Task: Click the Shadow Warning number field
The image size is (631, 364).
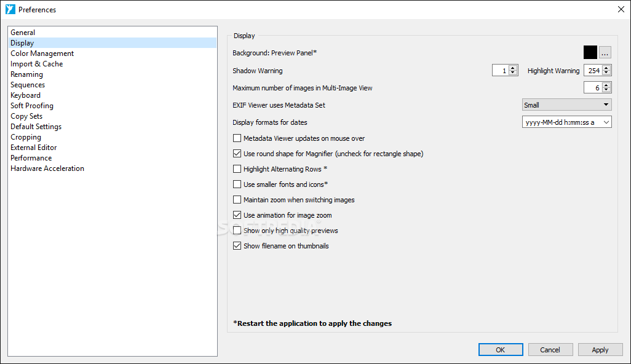Action: [500, 70]
